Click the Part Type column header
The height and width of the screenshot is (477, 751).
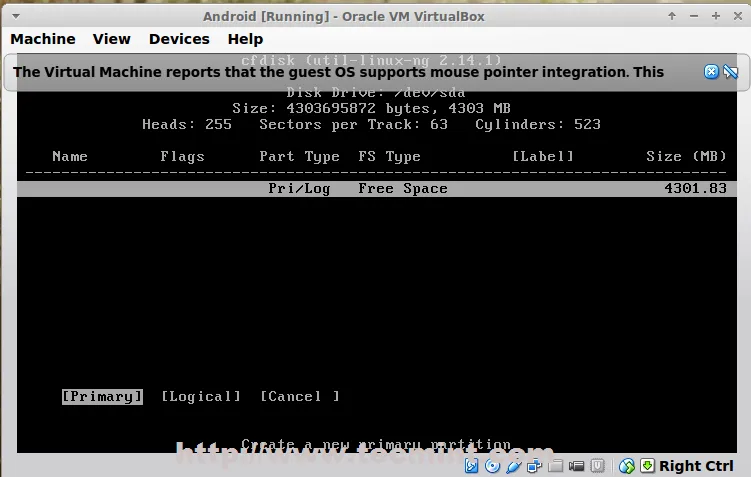(x=299, y=157)
